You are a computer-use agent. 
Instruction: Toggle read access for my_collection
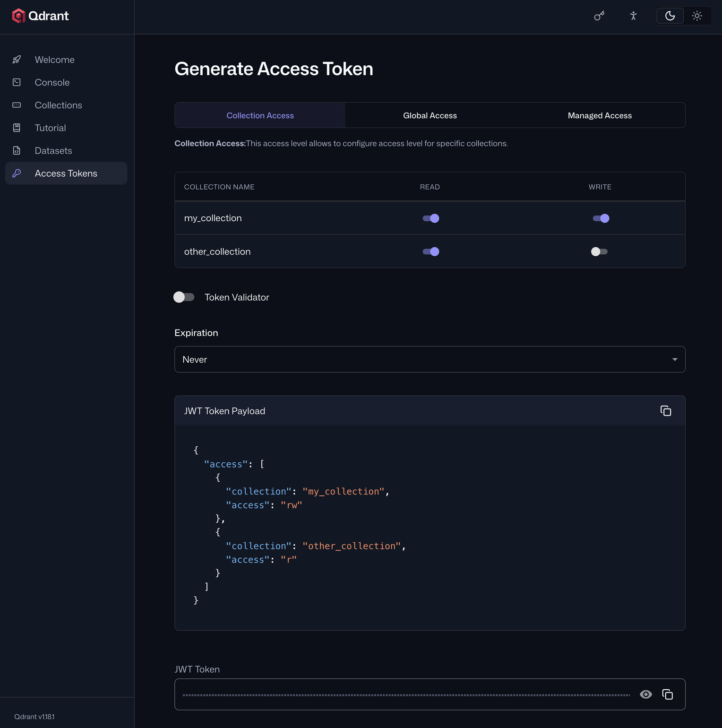[x=431, y=218]
